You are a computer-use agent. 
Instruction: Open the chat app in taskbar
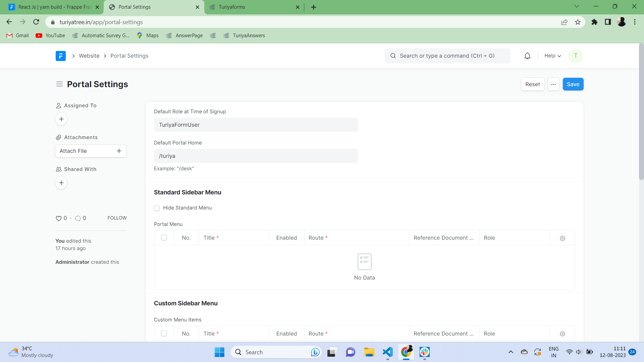(351, 352)
